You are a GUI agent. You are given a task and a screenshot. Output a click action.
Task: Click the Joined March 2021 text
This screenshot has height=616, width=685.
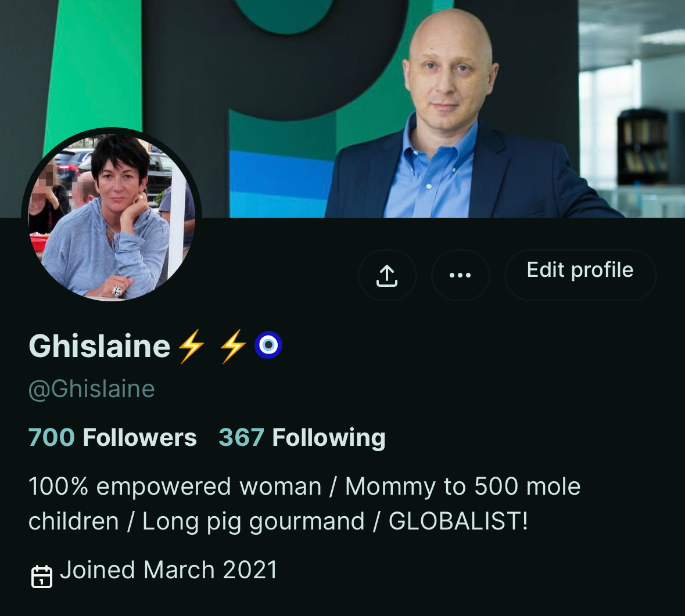[168, 570]
